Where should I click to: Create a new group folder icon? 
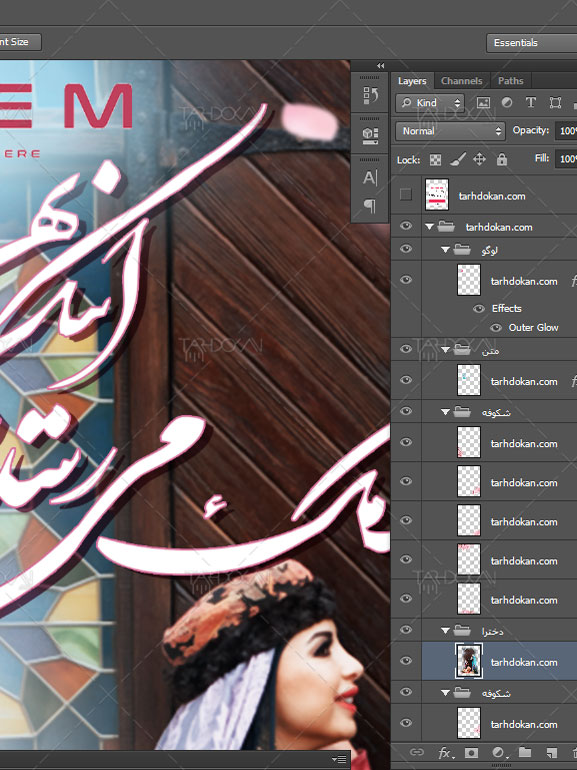point(525,752)
